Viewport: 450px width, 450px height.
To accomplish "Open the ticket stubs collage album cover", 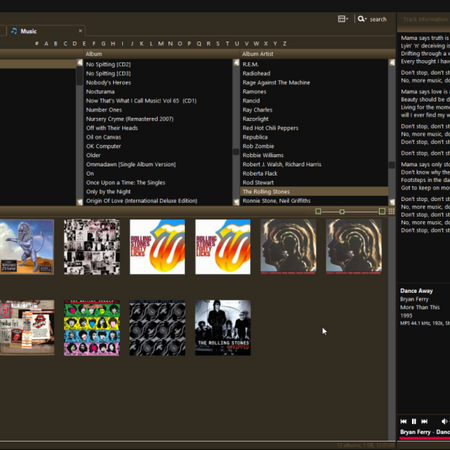I will click(x=27, y=328).
